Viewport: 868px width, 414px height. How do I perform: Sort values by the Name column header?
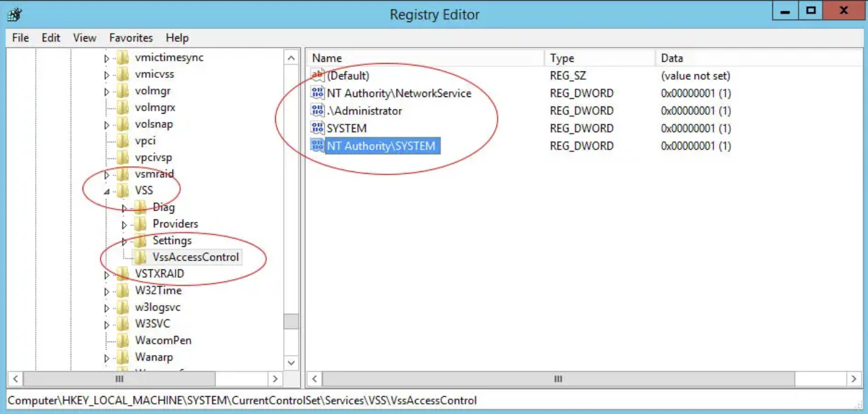(426, 58)
